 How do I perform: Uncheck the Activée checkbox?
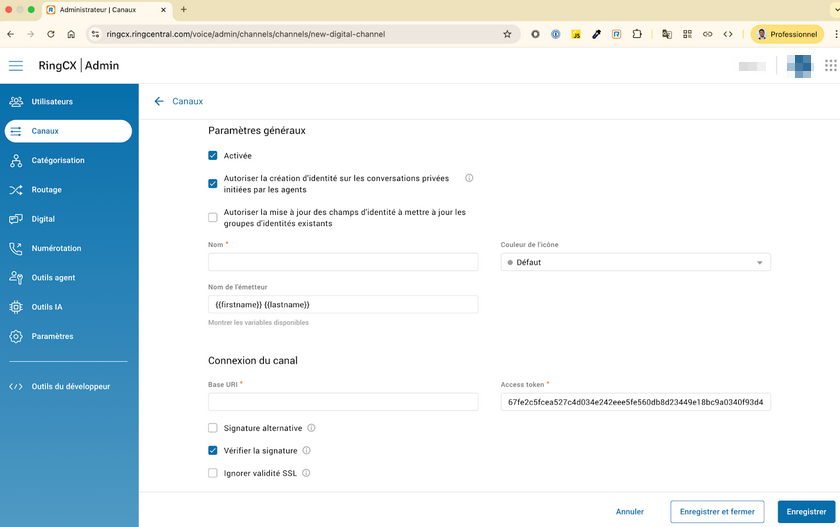(x=213, y=156)
